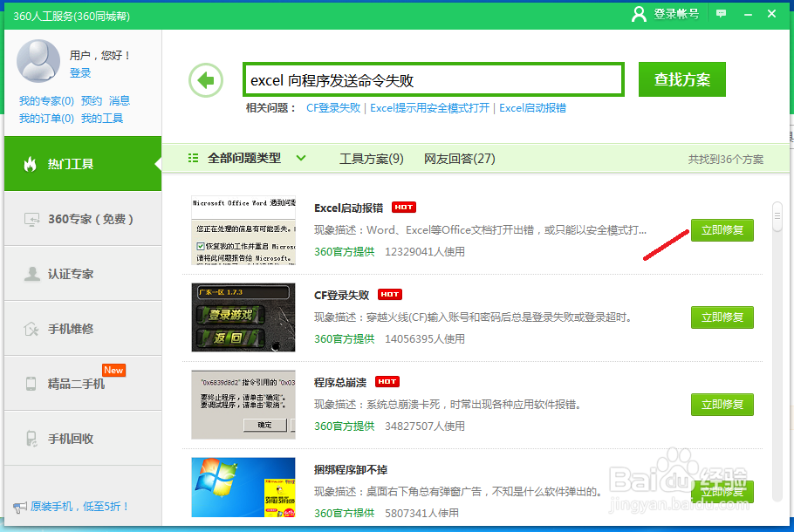Click the megaphone icon at the bottom left
This screenshot has height=532, width=794.
point(20,507)
